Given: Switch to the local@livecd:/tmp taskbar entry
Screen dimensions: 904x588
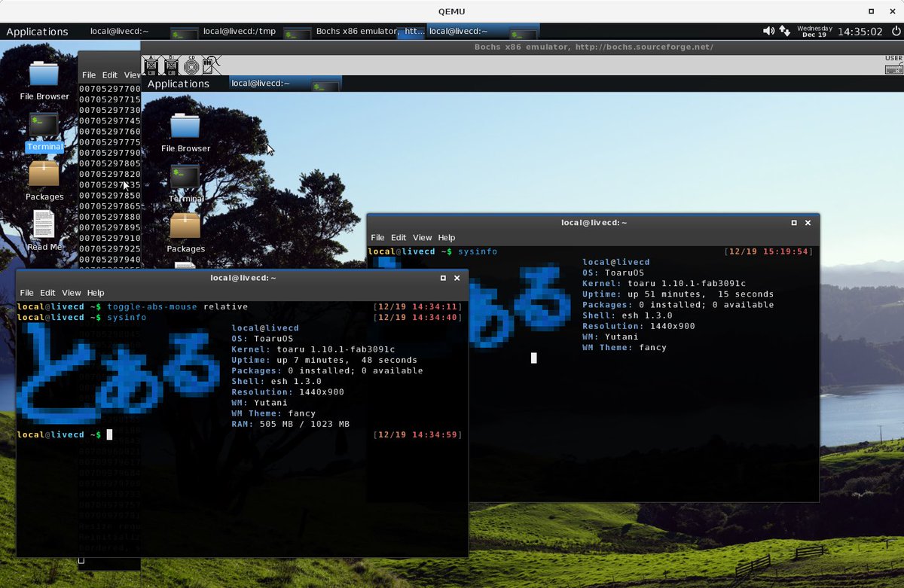Looking at the screenshot, I should pyautogui.click(x=256, y=32).
